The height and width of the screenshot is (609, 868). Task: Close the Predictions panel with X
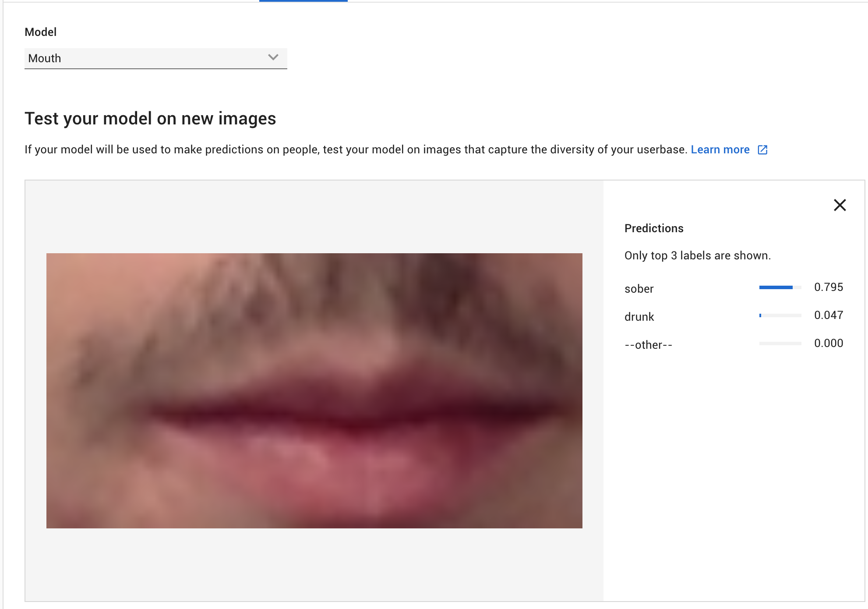click(x=840, y=205)
